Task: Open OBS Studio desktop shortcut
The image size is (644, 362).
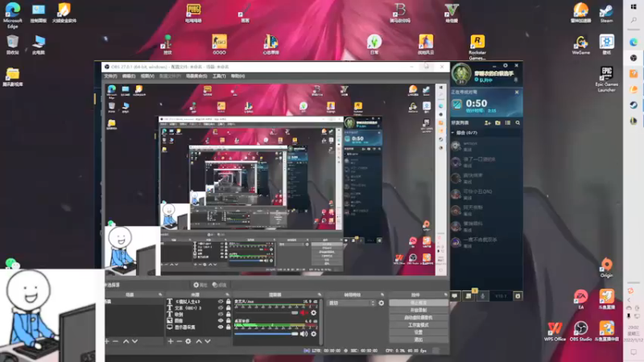Action: pos(580,332)
